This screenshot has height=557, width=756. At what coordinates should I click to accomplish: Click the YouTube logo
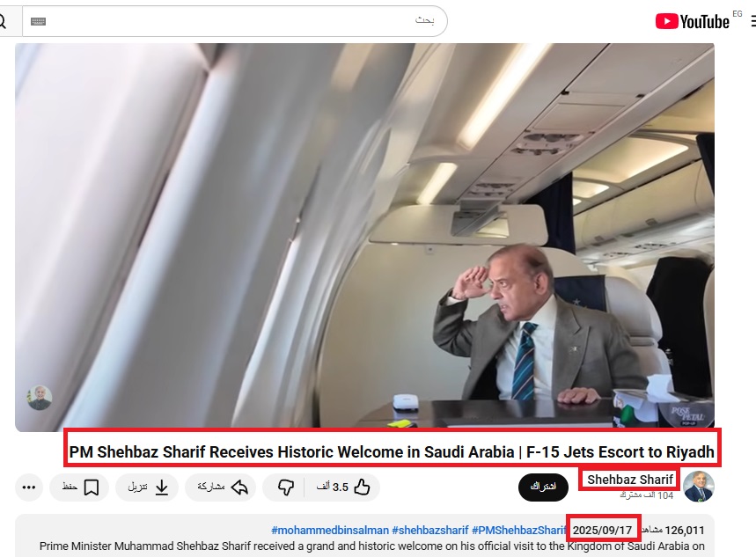(x=692, y=22)
